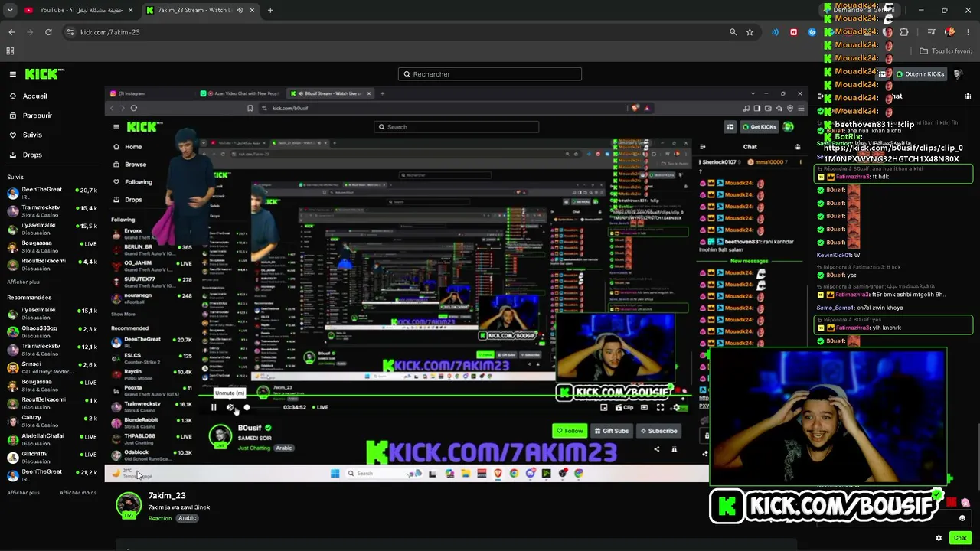Open the Snnsei channel
This screenshot has height=551, width=980.
pyautogui.click(x=51, y=367)
